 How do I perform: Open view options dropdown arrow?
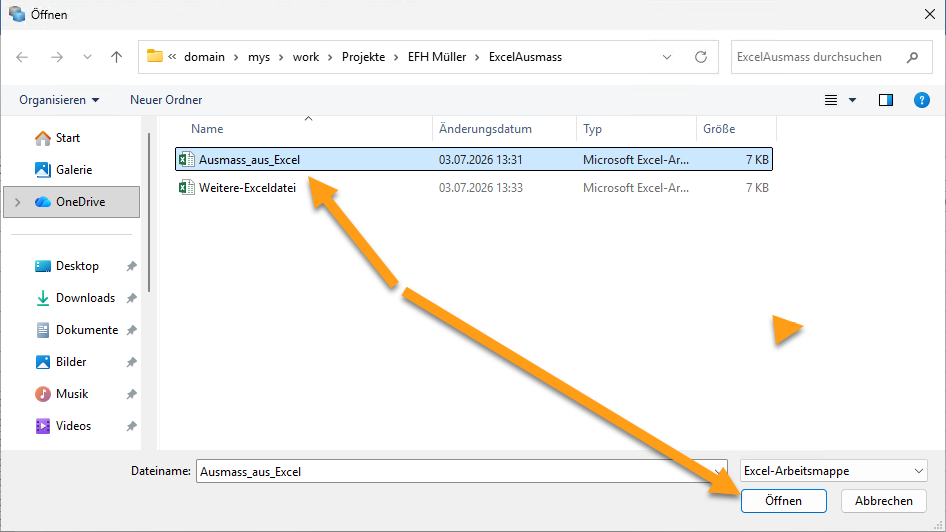tap(852, 100)
